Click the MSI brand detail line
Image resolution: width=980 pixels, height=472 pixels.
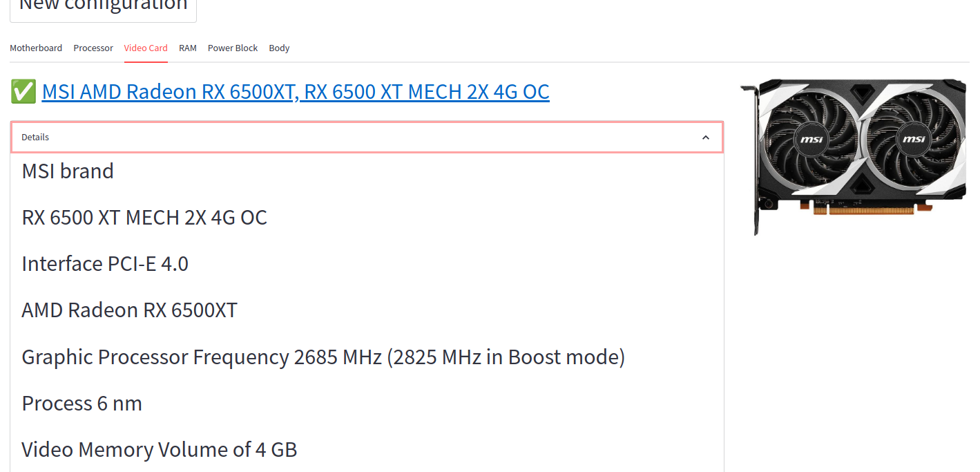click(68, 171)
